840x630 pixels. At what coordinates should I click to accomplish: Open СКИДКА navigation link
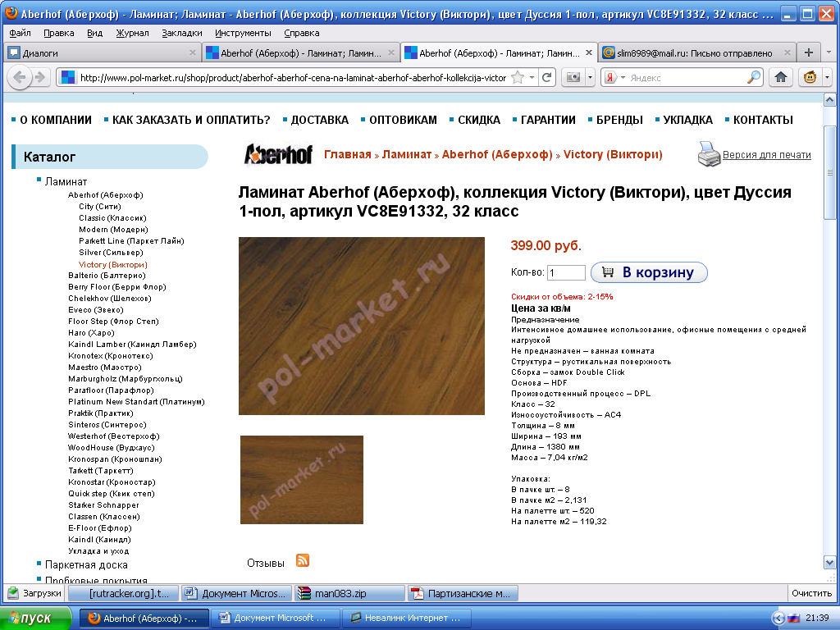point(479,120)
